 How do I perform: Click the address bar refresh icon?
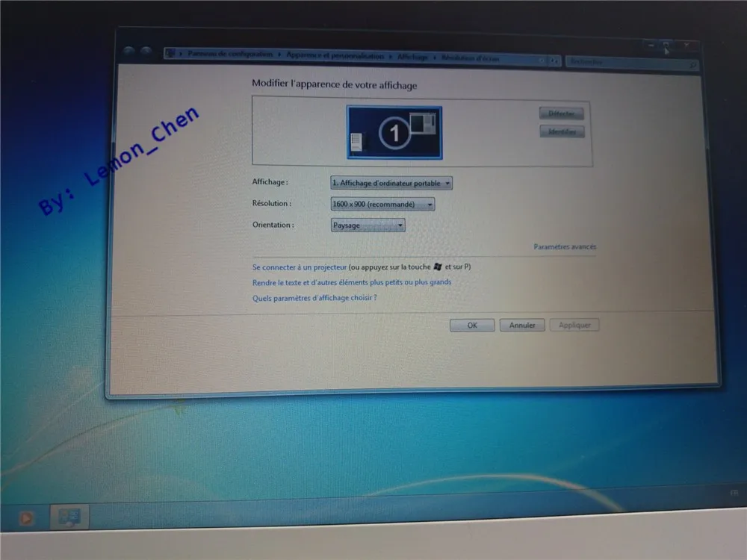(x=554, y=61)
